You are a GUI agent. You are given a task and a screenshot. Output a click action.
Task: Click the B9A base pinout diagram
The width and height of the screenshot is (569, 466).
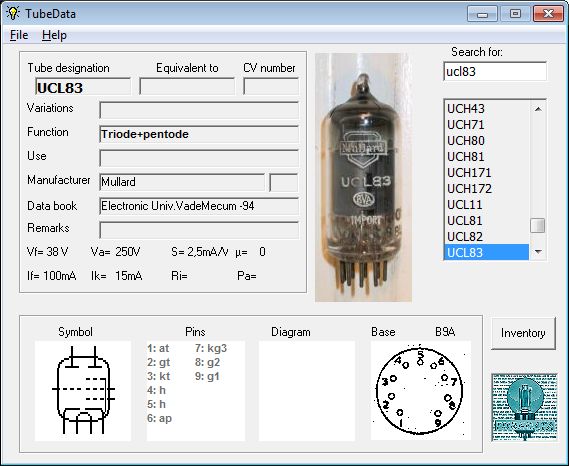click(421, 391)
